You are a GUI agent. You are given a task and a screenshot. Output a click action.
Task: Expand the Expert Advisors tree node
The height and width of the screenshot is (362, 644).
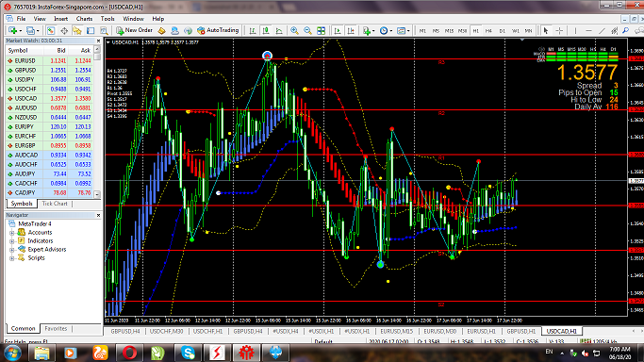point(12,250)
